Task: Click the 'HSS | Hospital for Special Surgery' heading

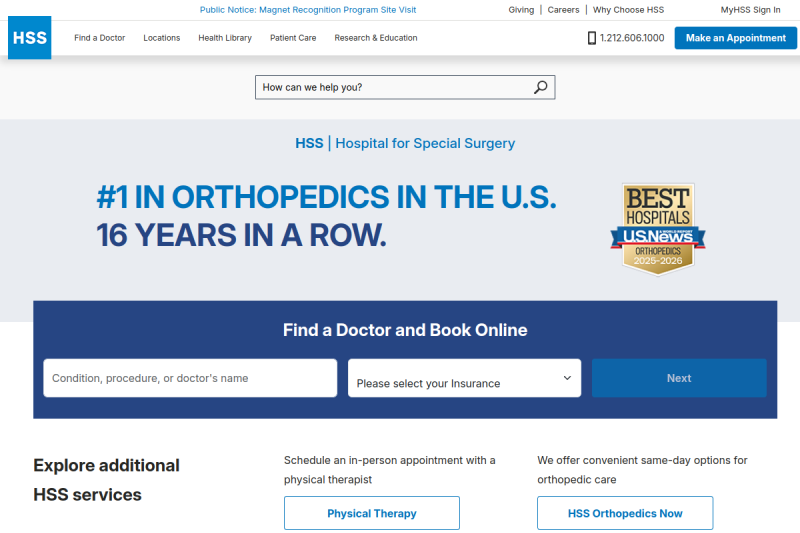Action: coord(405,143)
